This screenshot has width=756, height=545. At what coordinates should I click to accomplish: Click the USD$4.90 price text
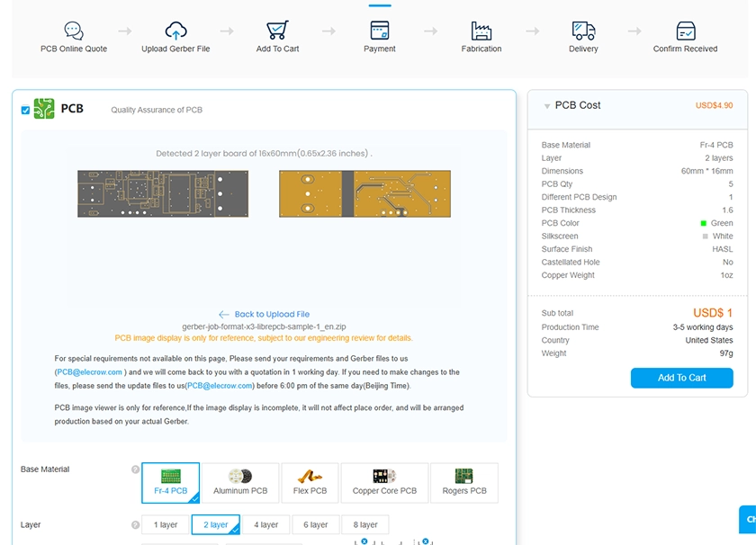[714, 105]
